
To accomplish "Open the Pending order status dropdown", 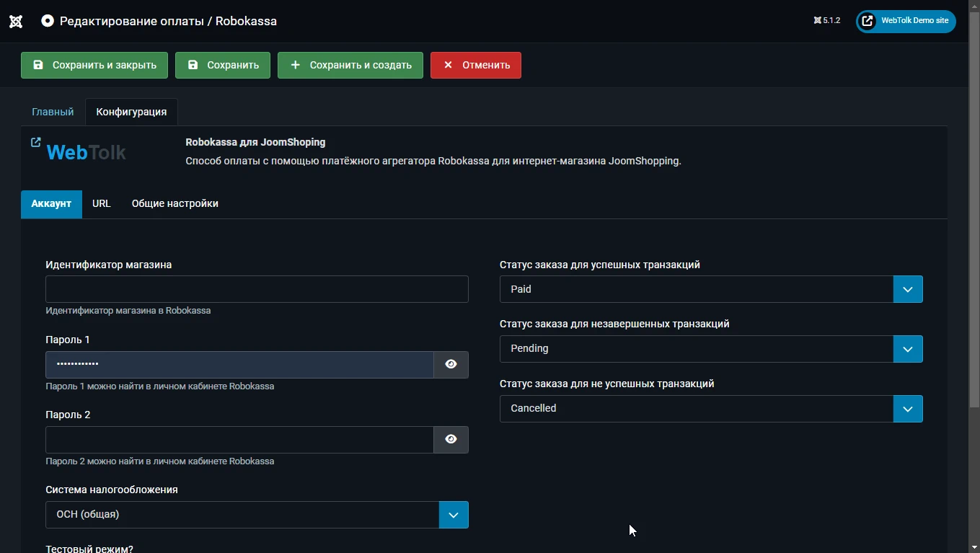I will [x=711, y=349].
